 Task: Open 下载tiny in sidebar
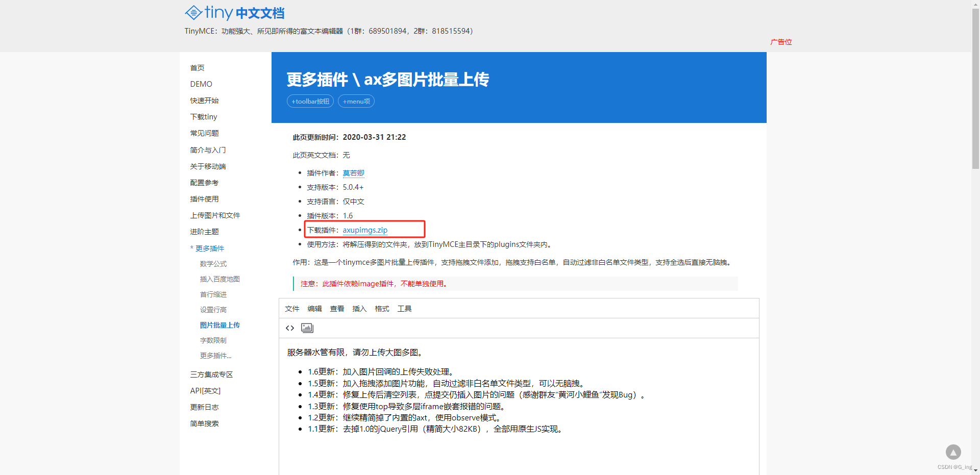(204, 117)
